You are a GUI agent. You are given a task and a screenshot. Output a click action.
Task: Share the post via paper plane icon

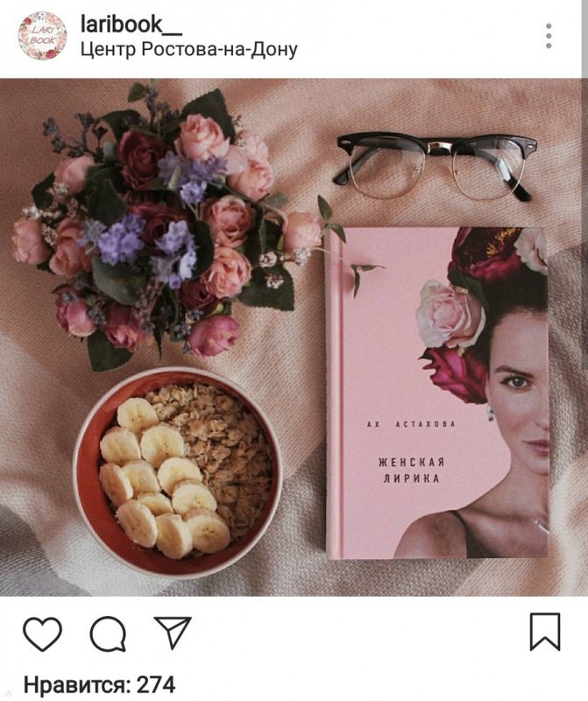[173, 632]
